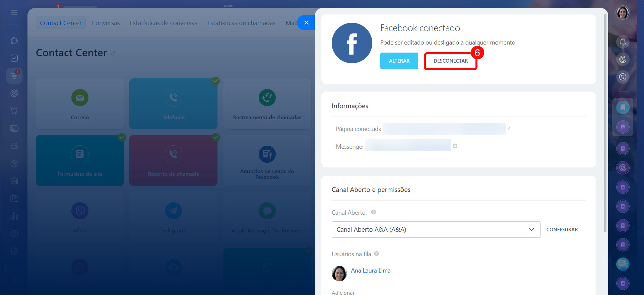Open the shopping cart icon in sidebar
The width and height of the screenshot is (644, 295).
pyautogui.click(x=14, y=111)
